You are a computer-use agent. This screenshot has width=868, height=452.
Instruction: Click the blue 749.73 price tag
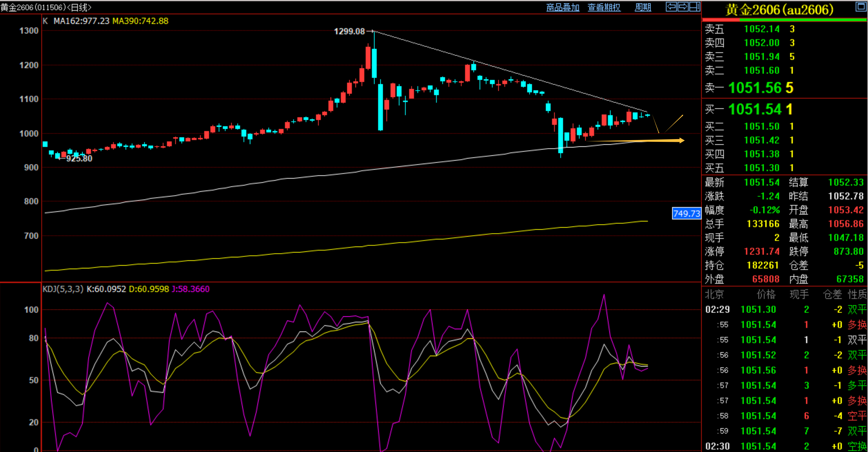point(686,213)
